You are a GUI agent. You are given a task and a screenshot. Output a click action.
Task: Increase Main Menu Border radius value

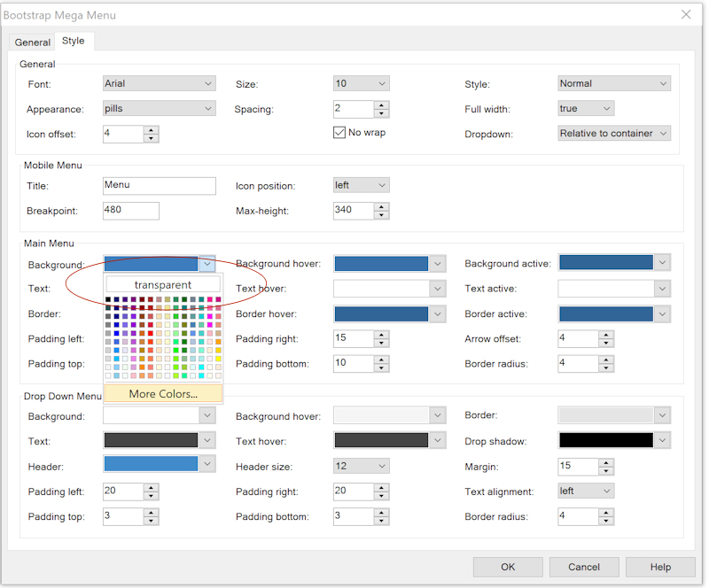(606, 360)
